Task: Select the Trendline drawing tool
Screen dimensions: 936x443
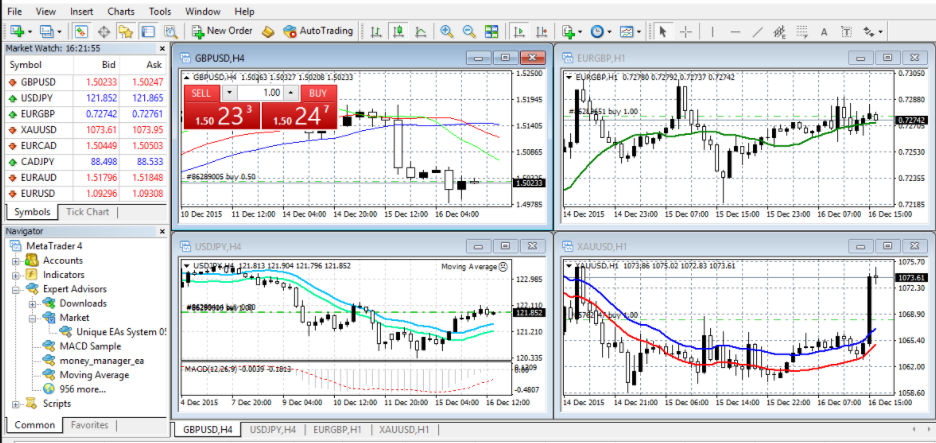Action: [x=758, y=32]
